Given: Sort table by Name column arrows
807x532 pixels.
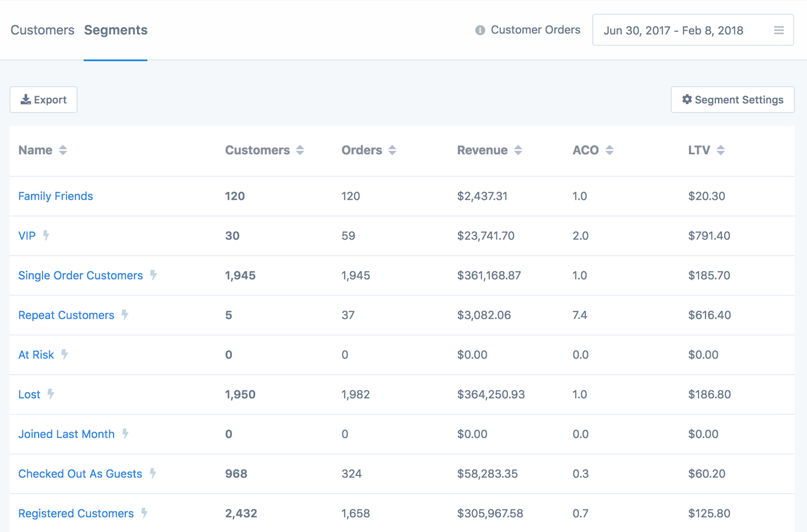Looking at the screenshot, I should [63, 150].
